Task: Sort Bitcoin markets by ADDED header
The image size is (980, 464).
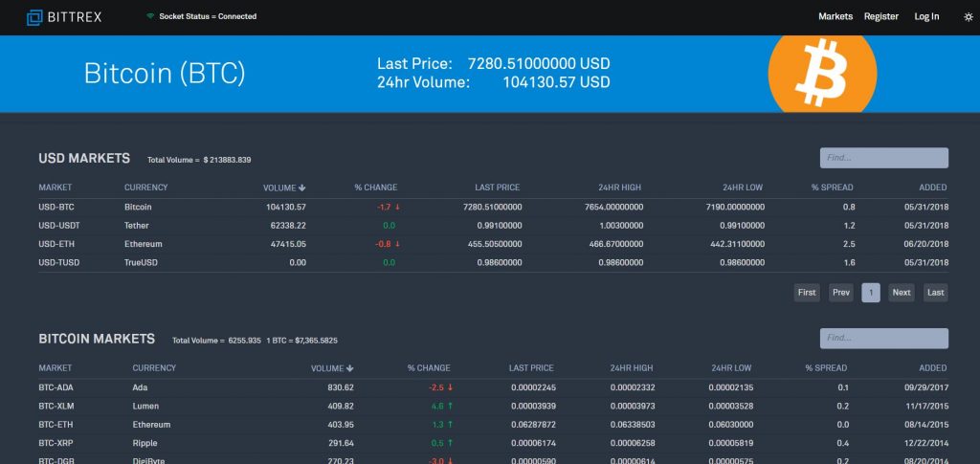Action: 933,367
